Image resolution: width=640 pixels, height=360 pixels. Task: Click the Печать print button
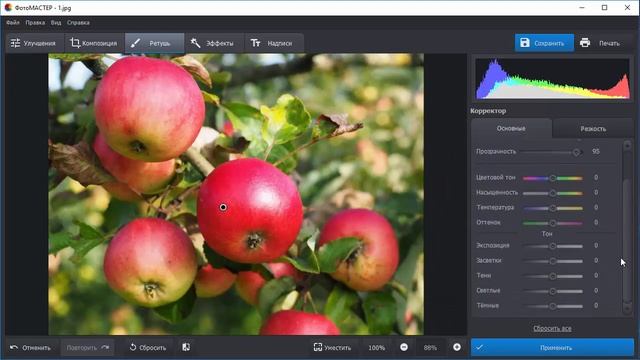click(600, 43)
